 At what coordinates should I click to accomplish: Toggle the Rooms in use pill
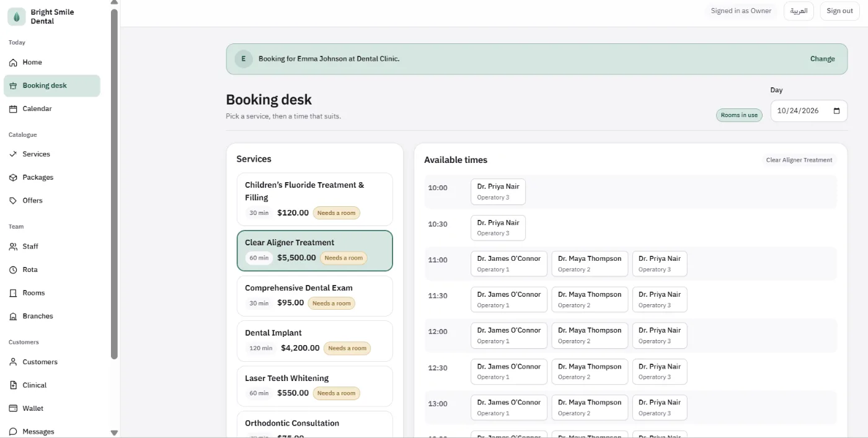click(x=739, y=115)
